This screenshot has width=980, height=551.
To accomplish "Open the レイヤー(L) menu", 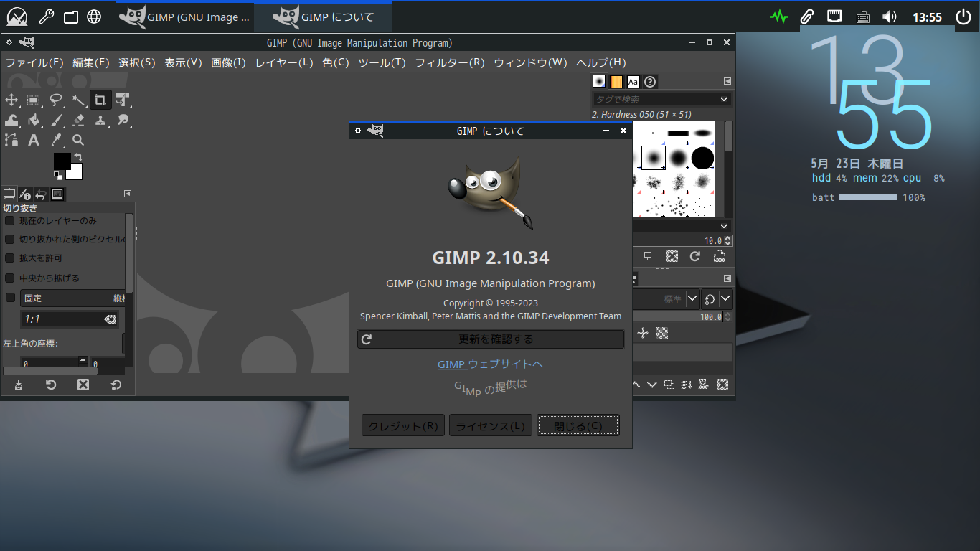I will point(284,62).
